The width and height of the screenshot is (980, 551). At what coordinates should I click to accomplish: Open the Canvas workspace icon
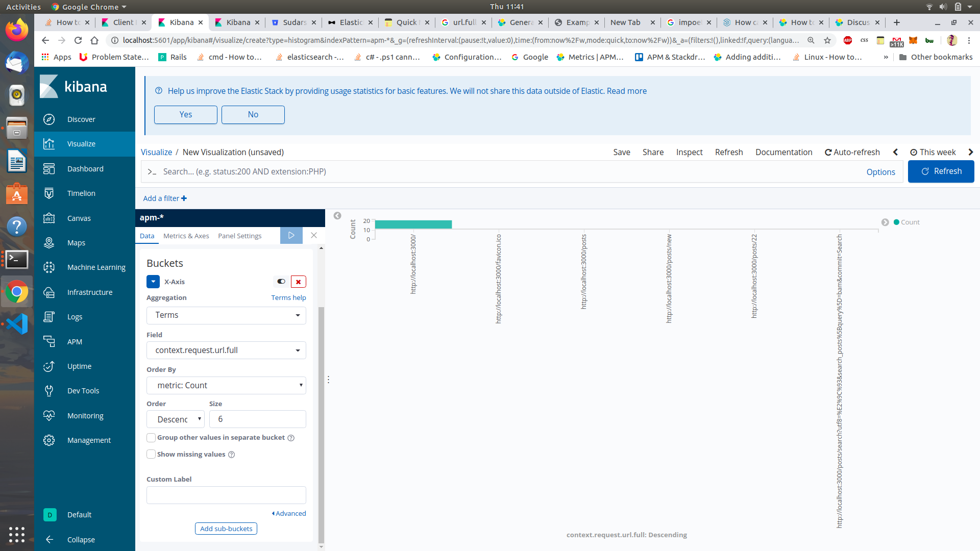click(x=49, y=218)
